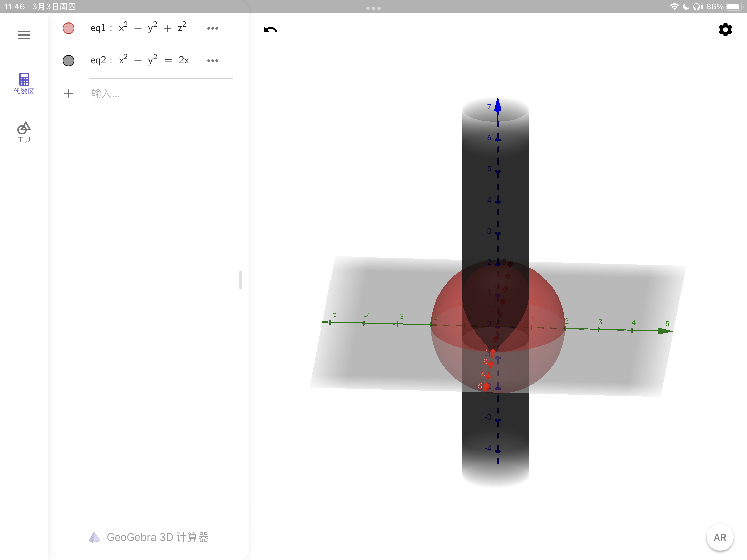Viewport: 747px width, 560px height.
Task: Toggle visibility of eq2 gray cylinder
Action: click(x=69, y=61)
